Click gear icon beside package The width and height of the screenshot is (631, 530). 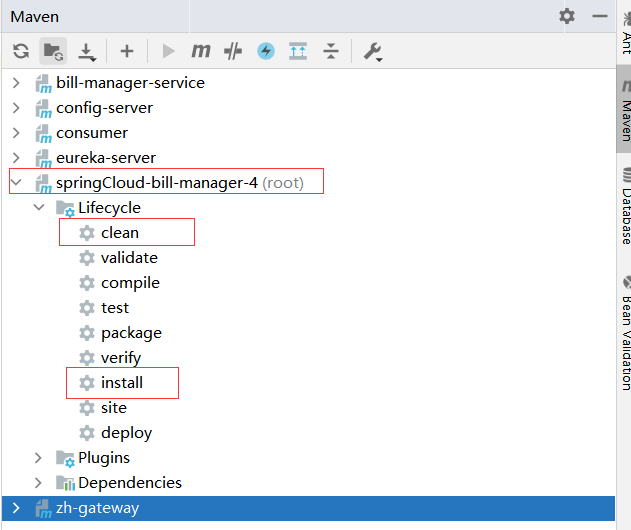[x=87, y=333]
